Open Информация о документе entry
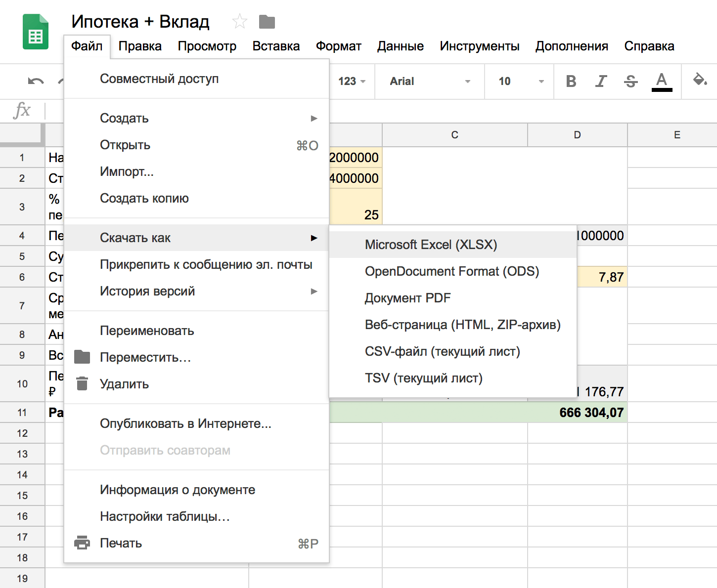This screenshot has width=717, height=588. click(197, 490)
